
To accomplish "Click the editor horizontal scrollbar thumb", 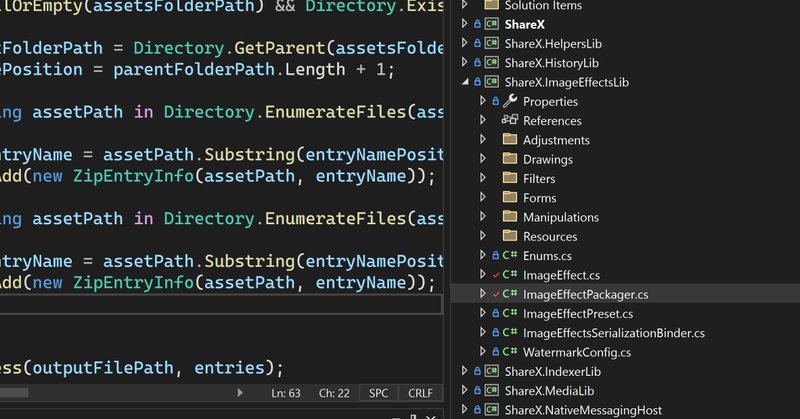I will point(14,392).
